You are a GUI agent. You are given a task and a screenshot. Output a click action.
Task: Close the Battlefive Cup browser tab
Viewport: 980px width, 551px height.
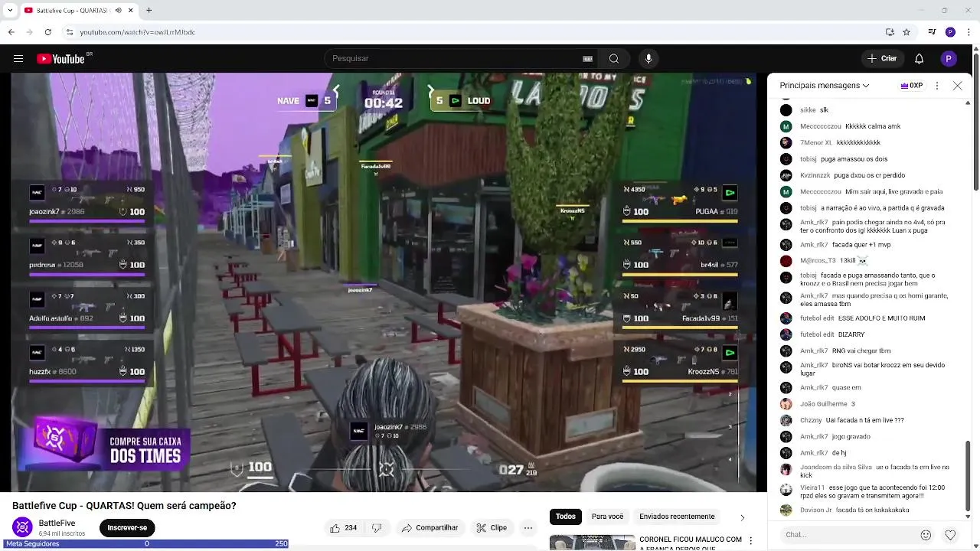coord(131,11)
